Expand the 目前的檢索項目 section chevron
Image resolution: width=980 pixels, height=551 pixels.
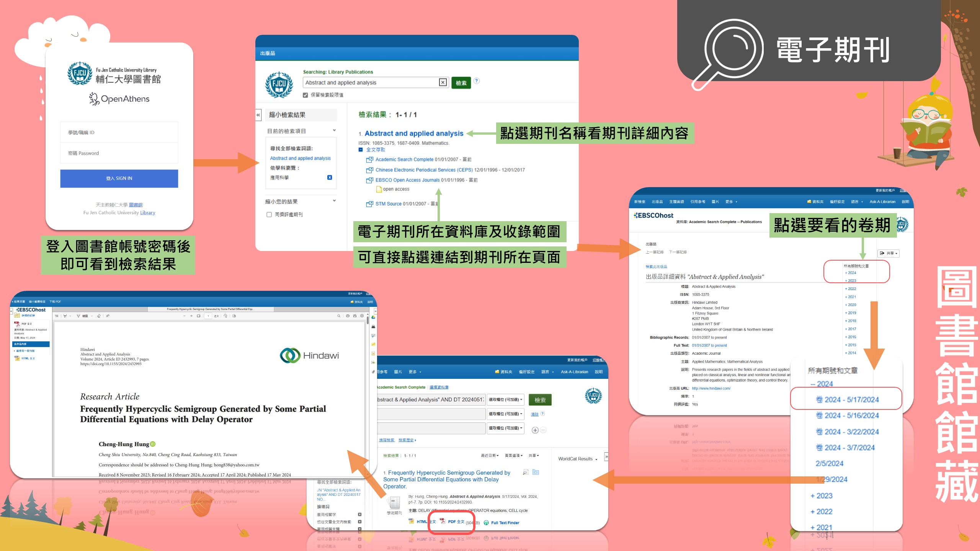(334, 130)
